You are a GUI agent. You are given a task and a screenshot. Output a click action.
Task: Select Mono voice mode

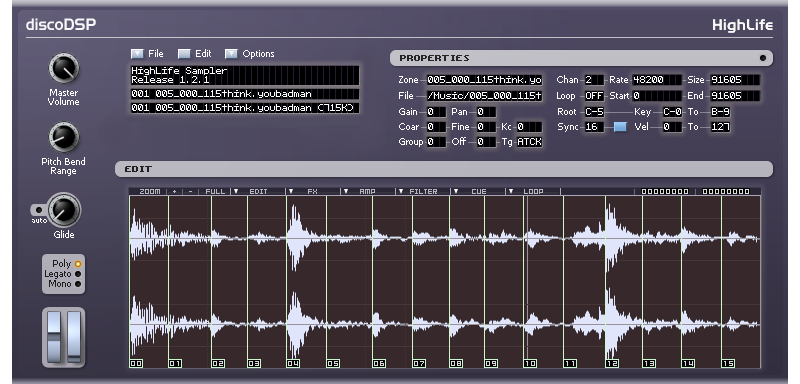78,284
